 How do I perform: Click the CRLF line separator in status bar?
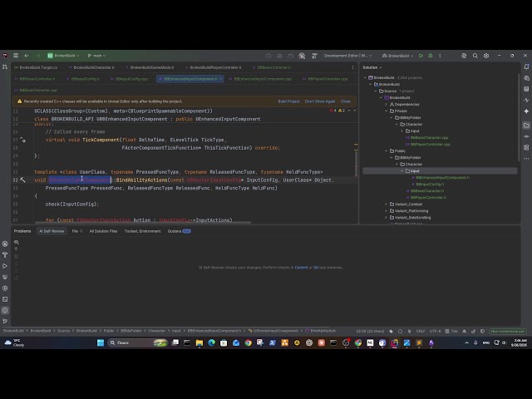point(421,331)
